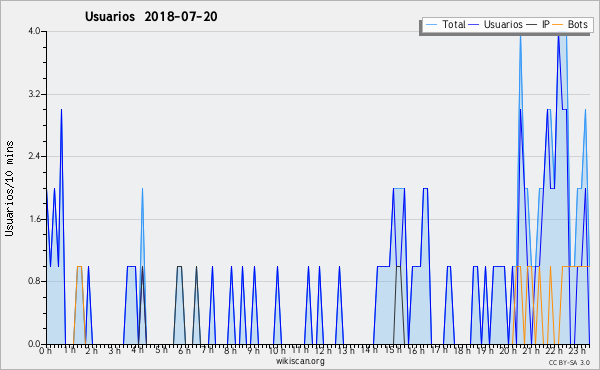Click the 2.4 y-axis value

pyautogui.click(x=34, y=156)
